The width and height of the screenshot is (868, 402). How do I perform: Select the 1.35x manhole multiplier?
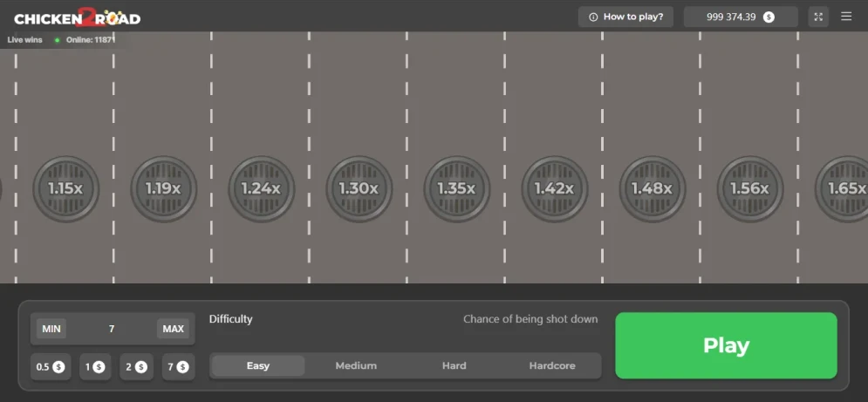pyautogui.click(x=457, y=189)
